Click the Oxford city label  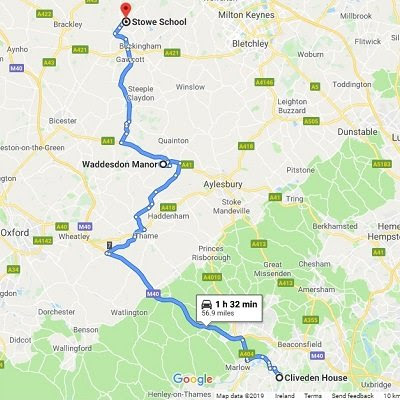(x=15, y=232)
